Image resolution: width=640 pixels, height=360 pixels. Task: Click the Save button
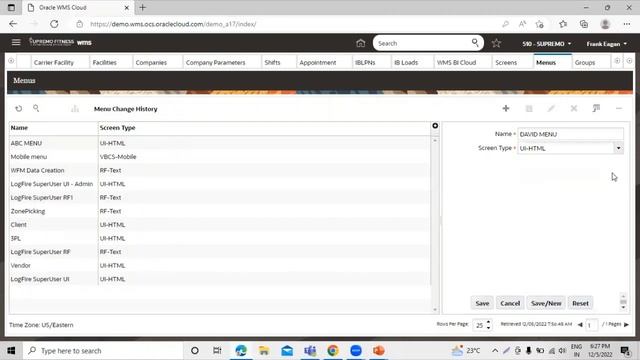(482, 303)
